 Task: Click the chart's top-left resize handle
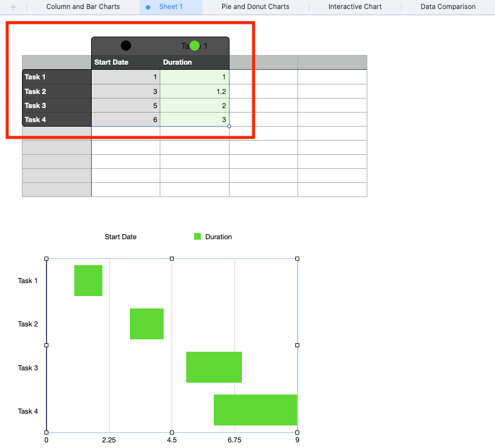[x=47, y=259]
